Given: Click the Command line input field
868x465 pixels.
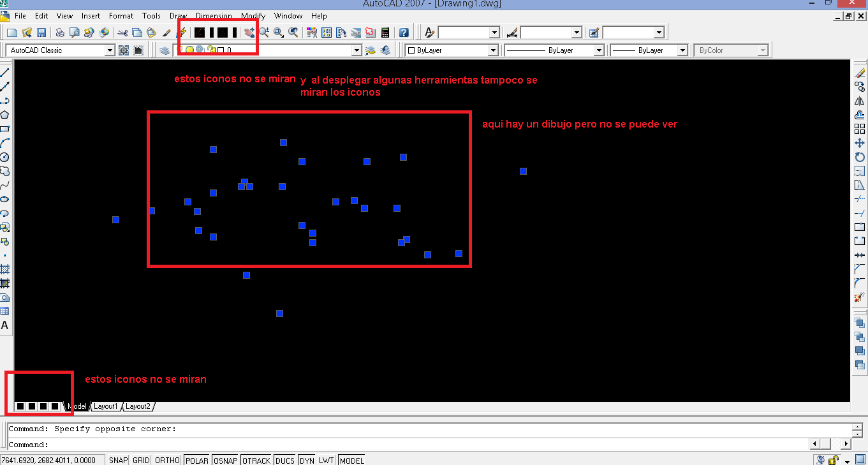Looking at the screenshot, I should tap(408, 444).
